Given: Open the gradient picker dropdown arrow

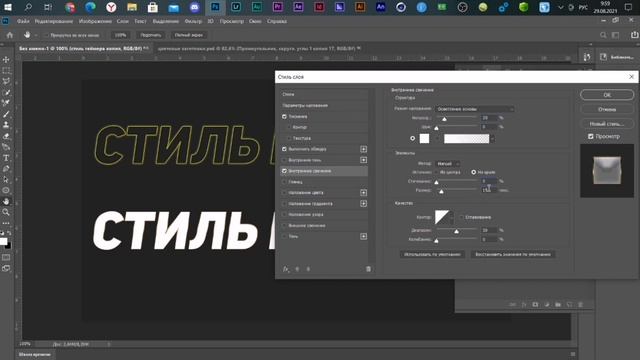Looking at the screenshot, I should pos(493,139).
